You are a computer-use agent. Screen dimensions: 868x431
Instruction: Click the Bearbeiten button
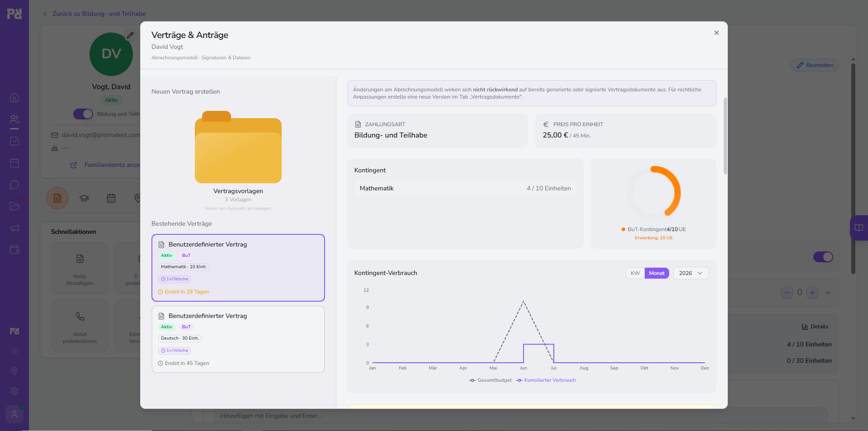815,65
